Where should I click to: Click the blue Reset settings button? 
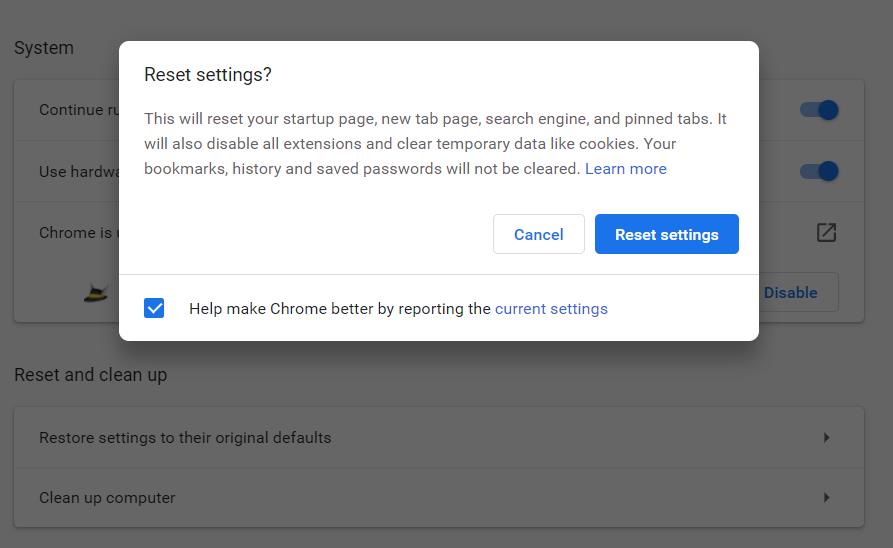tap(666, 234)
